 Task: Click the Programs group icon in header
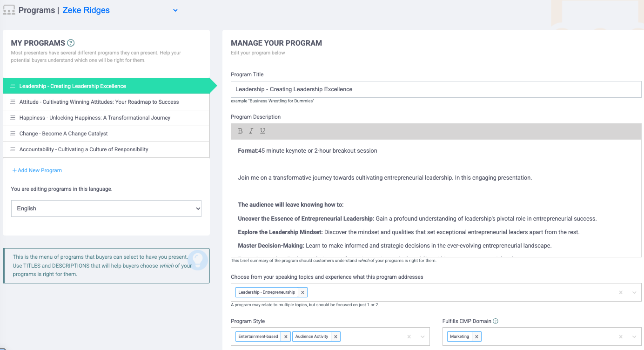click(x=9, y=10)
